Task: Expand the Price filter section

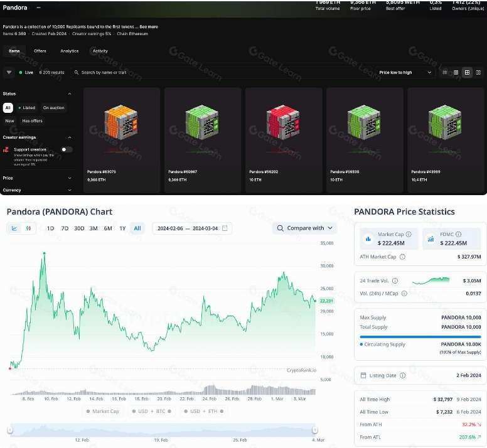Action: (70, 178)
